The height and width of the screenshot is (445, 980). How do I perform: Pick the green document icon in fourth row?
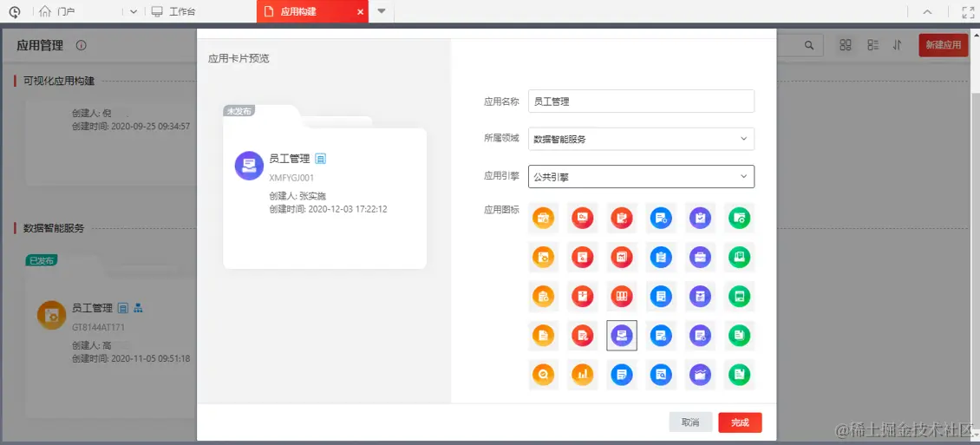(740, 336)
